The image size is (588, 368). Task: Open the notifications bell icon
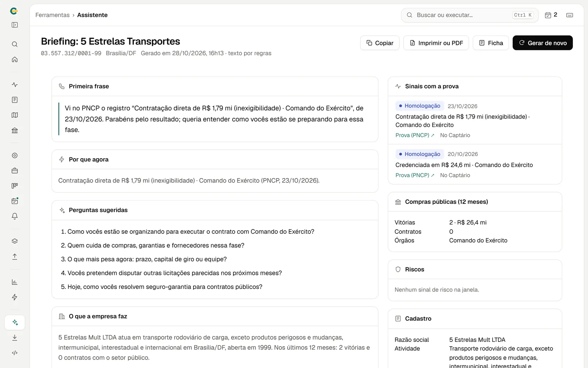click(x=15, y=216)
